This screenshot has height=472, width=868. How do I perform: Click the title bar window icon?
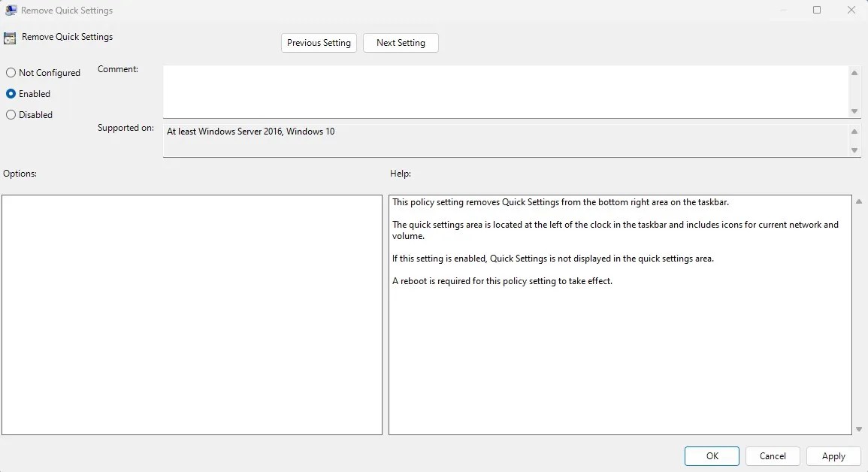pyautogui.click(x=11, y=10)
